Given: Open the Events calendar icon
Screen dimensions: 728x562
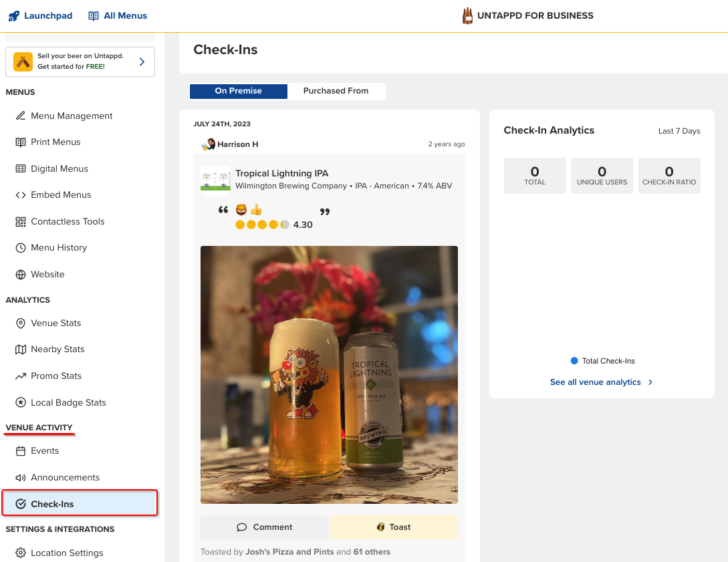Looking at the screenshot, I should coord(21,451).
